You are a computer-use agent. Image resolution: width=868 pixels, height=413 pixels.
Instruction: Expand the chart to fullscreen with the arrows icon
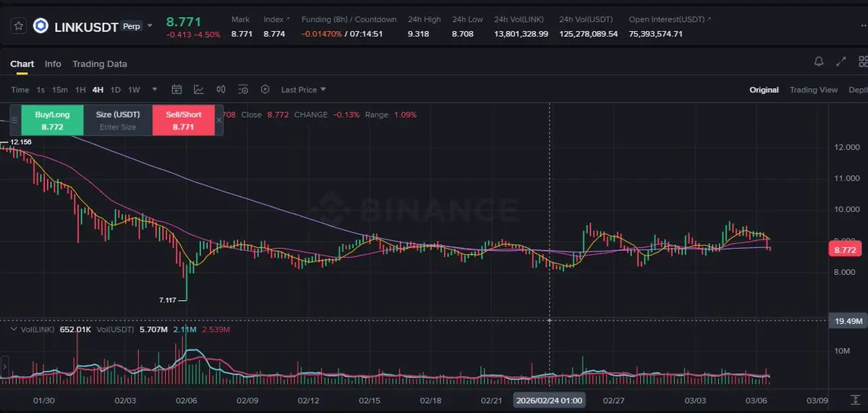841,62
